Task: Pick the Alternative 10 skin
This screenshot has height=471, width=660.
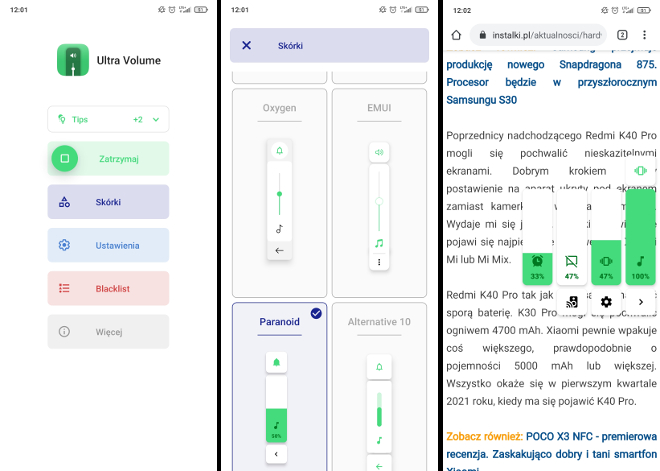Action: [x=379, y=390]
